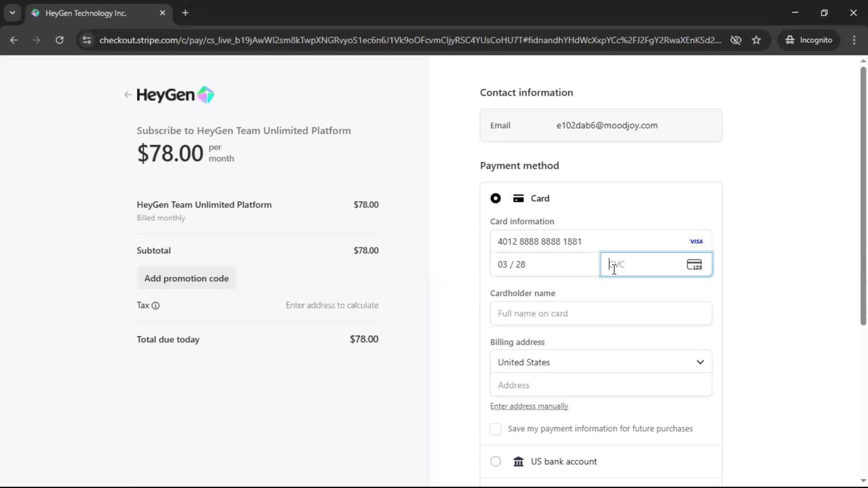The image size is (868, 488).
Task: Click Enter address manually link
Action: tap(529, 406)
